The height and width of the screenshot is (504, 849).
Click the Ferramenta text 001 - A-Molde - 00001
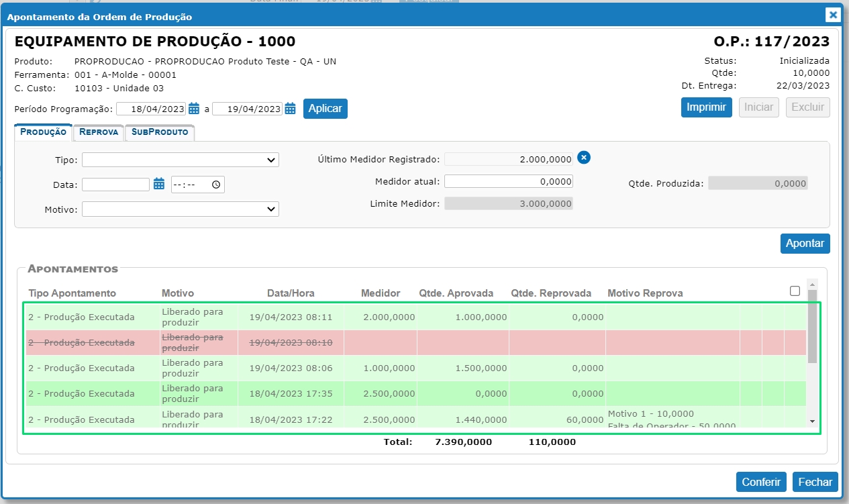pos(126,75)
